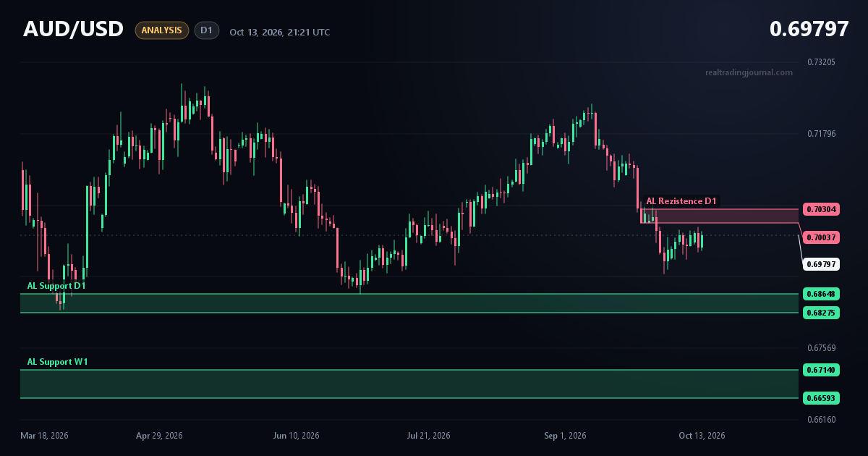Click the 0.70037 resistance price tag

[x=822, y=237]
